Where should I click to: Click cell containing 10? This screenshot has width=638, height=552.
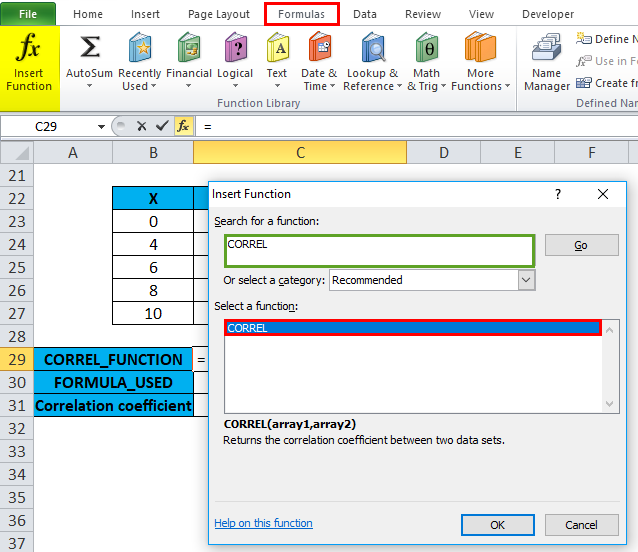[x=153, y=313]
